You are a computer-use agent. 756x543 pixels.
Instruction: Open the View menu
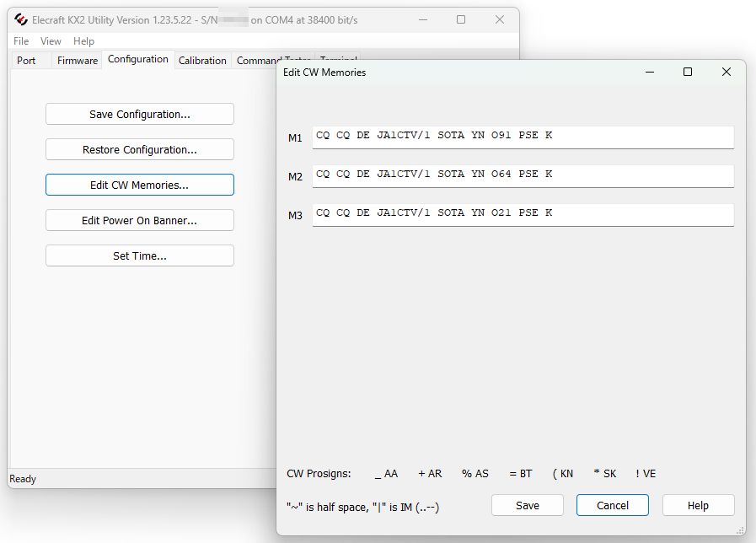[x=51, y=41]
